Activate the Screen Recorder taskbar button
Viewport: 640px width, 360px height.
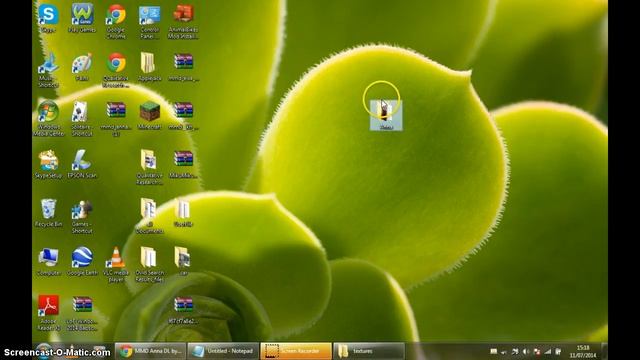click(296, 351)
